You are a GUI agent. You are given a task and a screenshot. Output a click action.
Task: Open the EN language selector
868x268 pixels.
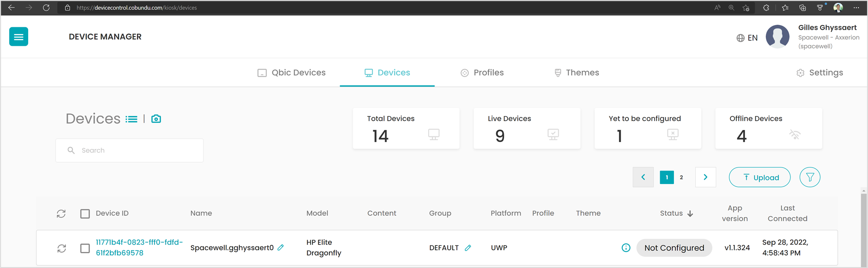pyautogui.click(x=747, y=38)
